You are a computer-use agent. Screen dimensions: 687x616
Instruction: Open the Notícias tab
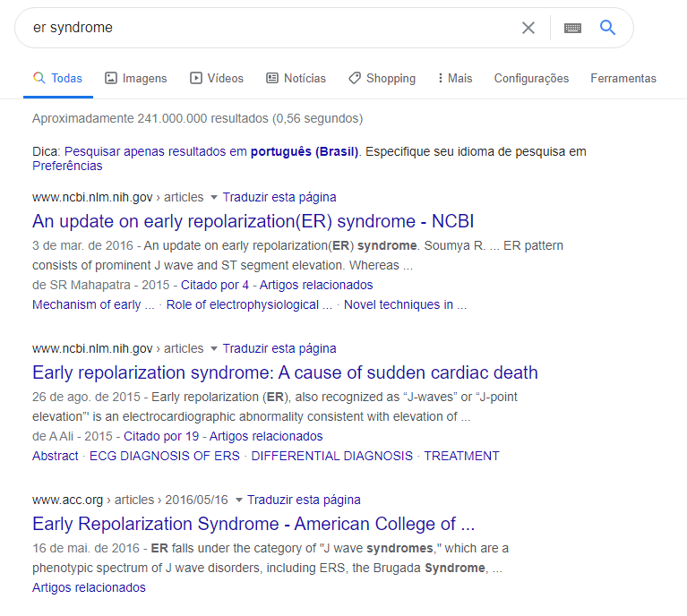coord(296,78)
